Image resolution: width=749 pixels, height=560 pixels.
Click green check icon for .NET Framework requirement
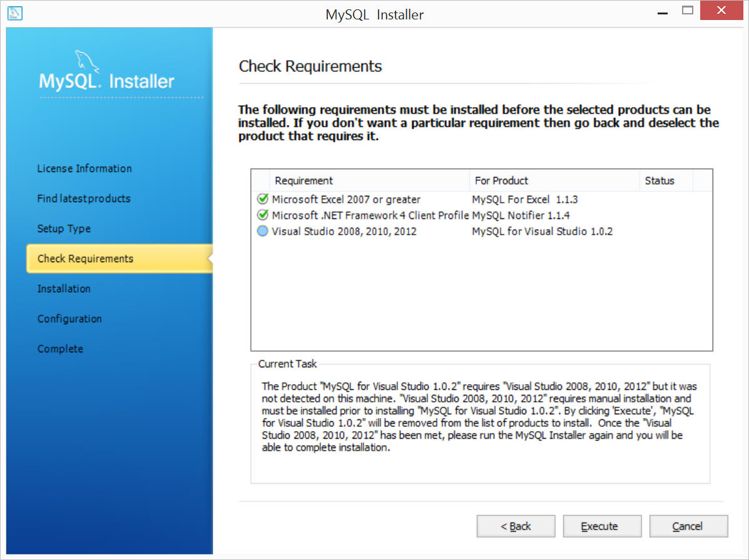[262, 215]
